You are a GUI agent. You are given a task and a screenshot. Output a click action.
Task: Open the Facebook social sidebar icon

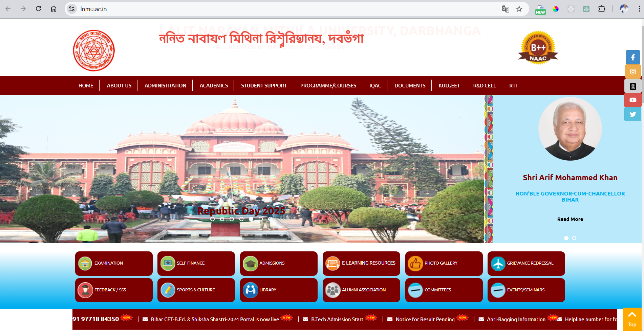(x=632, y=57)
